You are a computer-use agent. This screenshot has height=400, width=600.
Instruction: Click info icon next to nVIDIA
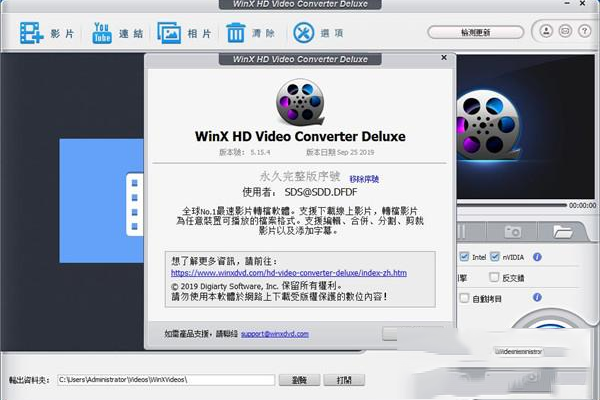[537, 257]
